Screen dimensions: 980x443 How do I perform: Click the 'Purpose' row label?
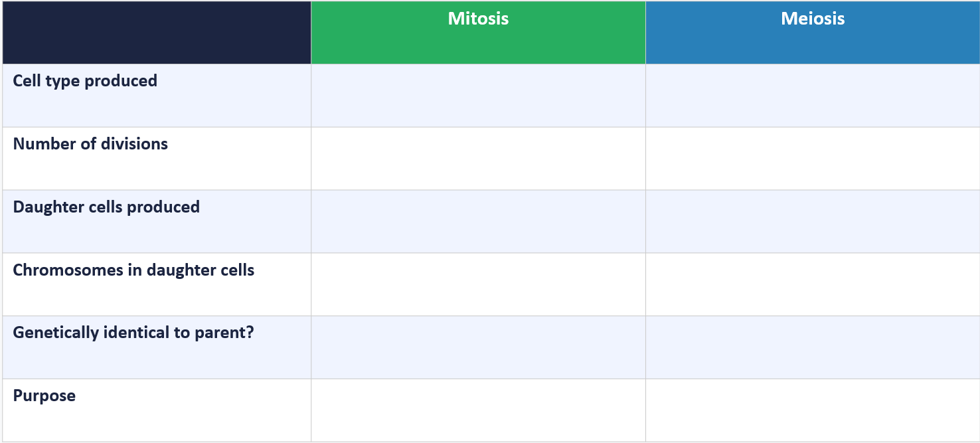point(44,396)
